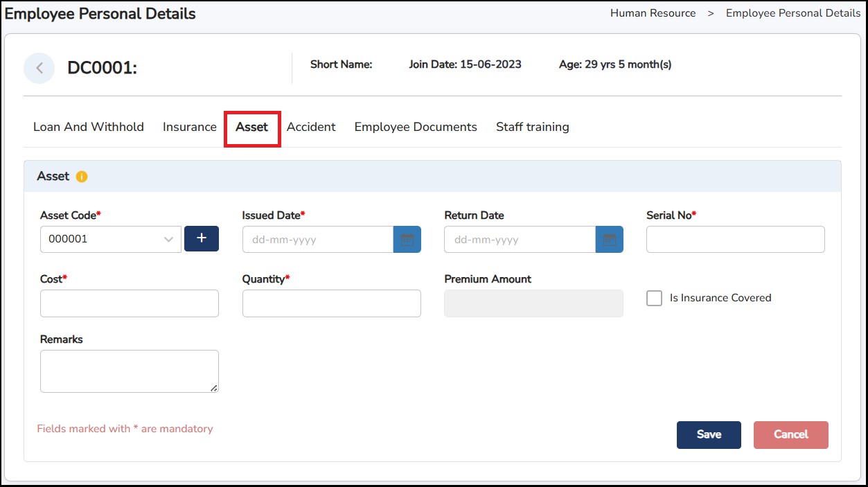Tick the Is Insurance Covered checkbox
The width and height of the screenshot is (868, 487).
click(x=654, y=298)
